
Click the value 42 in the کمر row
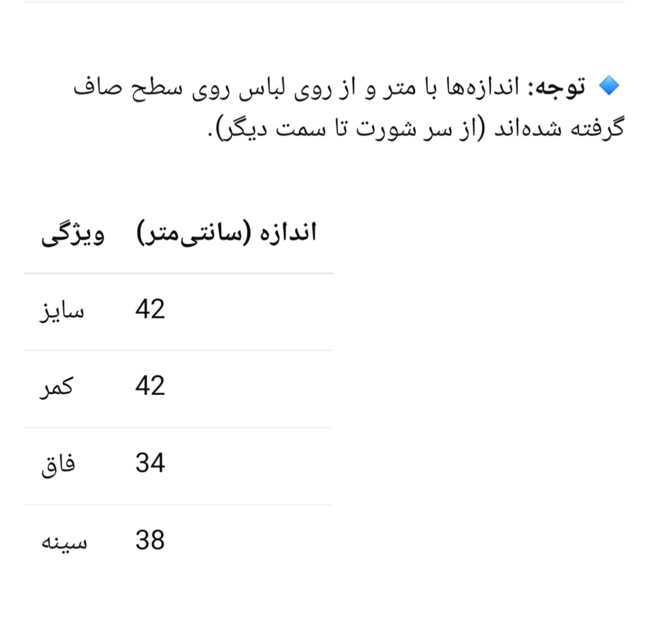[x=150, y=386]
